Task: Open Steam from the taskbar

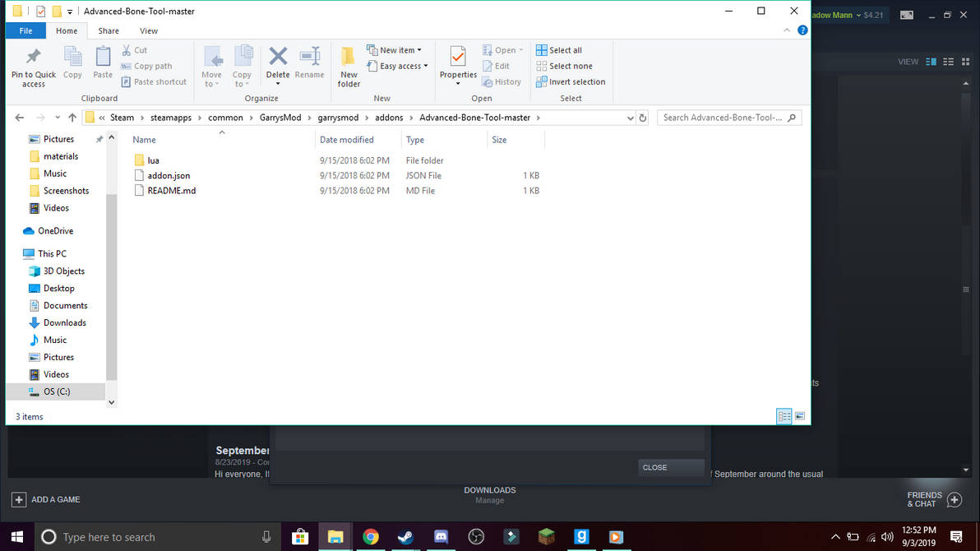Action: [405, 537]
